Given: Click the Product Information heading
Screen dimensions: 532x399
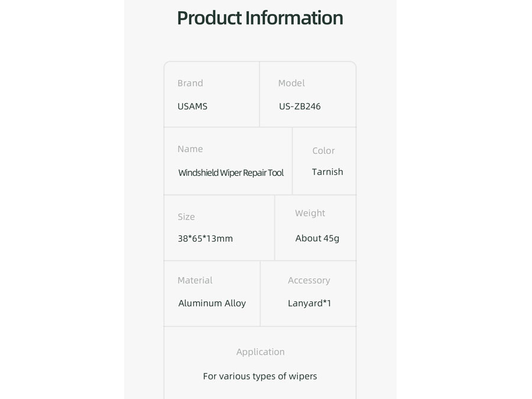Looking at the screenshot, I should 260,18.
